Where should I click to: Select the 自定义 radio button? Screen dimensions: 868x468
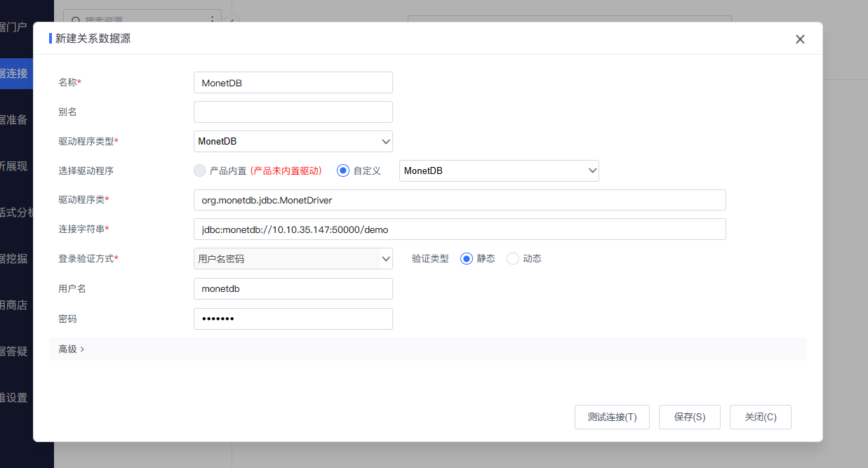pyautogui.click(x=343, y=171)
